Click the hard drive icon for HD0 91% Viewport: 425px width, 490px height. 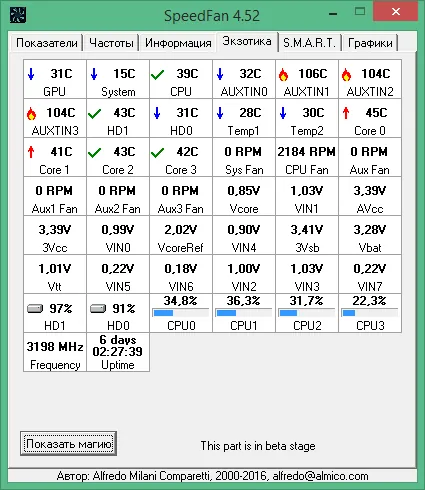click(x=98, y=308)
